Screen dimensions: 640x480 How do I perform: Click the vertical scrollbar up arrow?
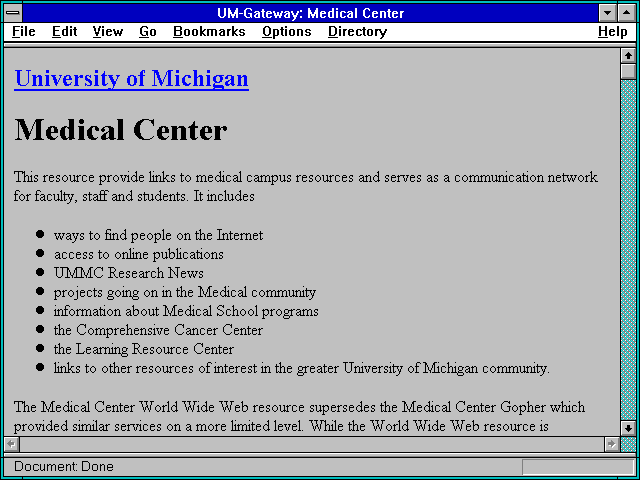tap(628, 56)
